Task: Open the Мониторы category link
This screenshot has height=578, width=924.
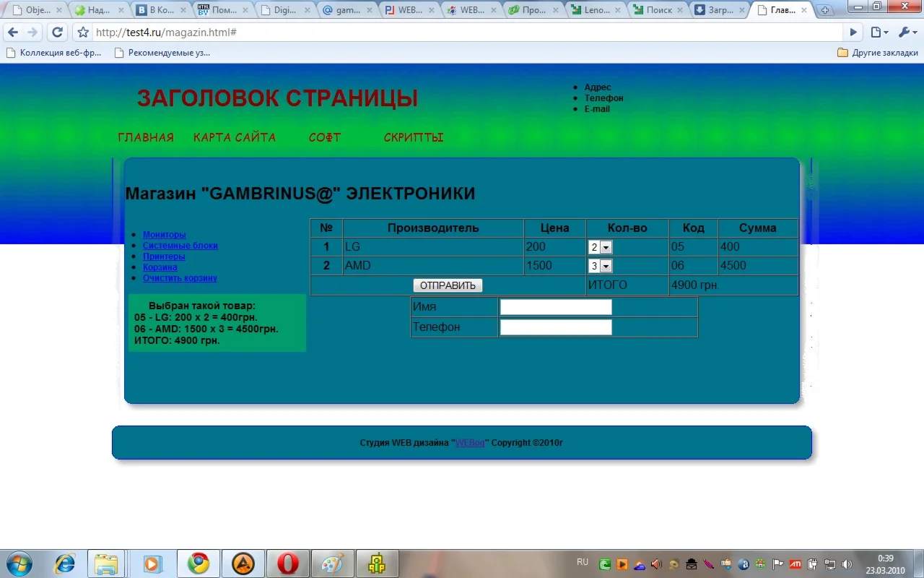Action: [x=165, y=235]
